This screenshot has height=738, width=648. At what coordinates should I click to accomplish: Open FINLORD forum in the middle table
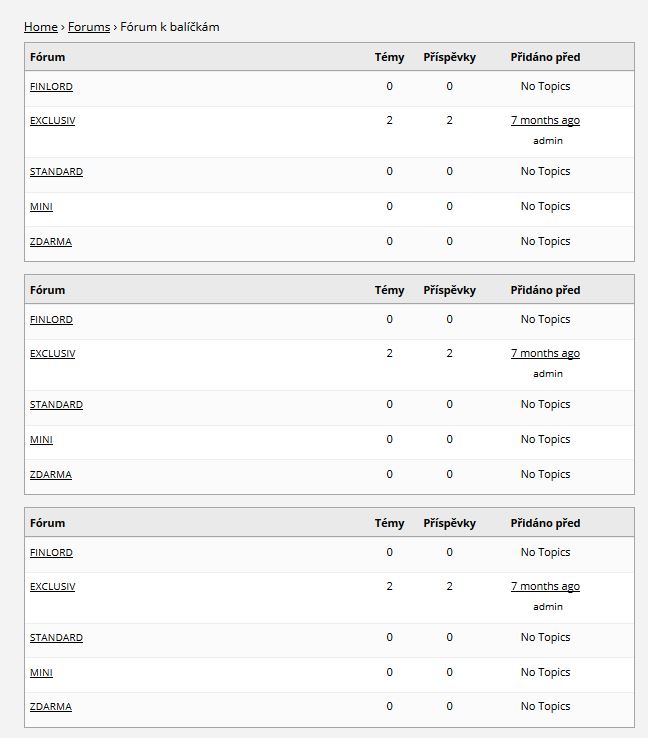tap(51, 320)
